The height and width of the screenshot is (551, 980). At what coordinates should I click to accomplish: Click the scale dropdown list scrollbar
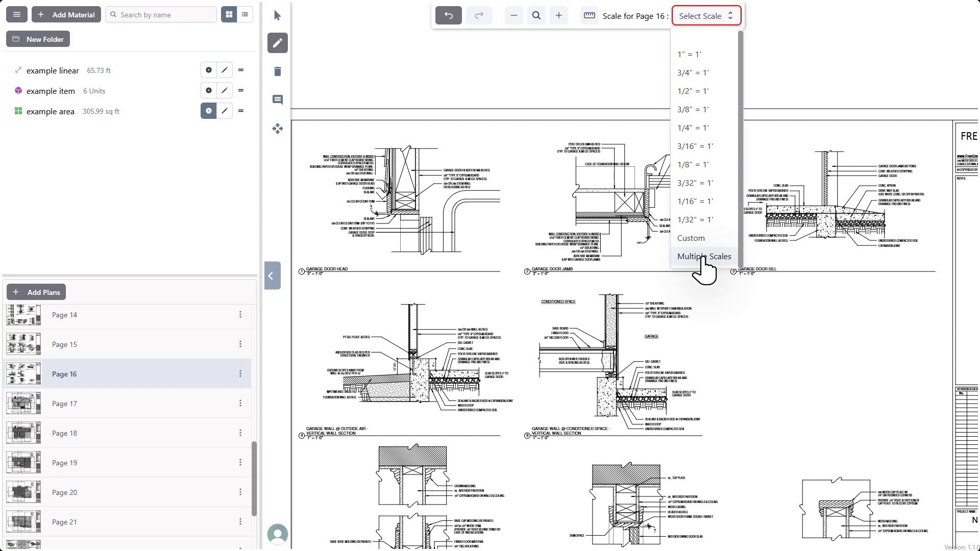(741, 148)
